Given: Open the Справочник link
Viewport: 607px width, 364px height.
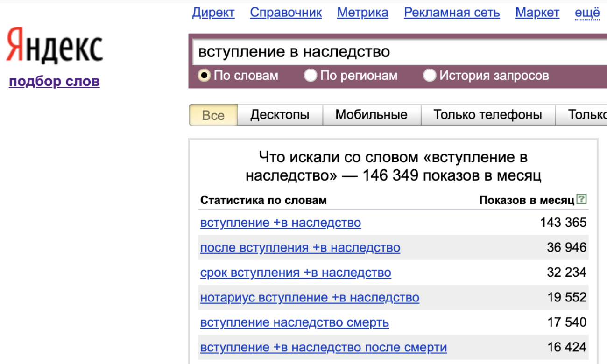Looking at the screenshot, I should [x=286, y=13].
